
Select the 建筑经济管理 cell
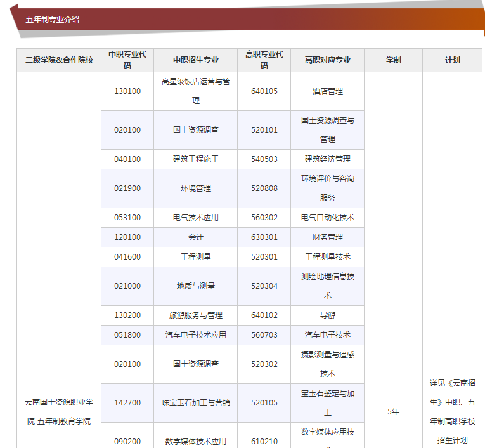pos(328,159)
